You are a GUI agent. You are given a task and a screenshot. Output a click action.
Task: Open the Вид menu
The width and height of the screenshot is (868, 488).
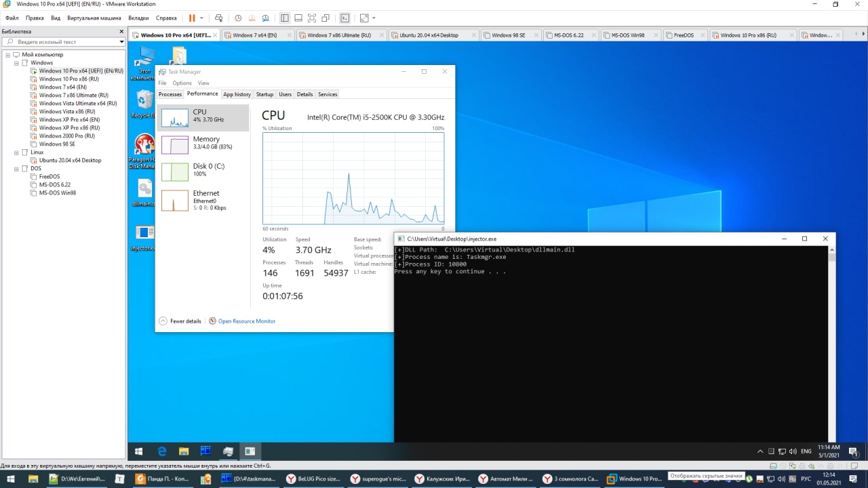pos(56,18)
